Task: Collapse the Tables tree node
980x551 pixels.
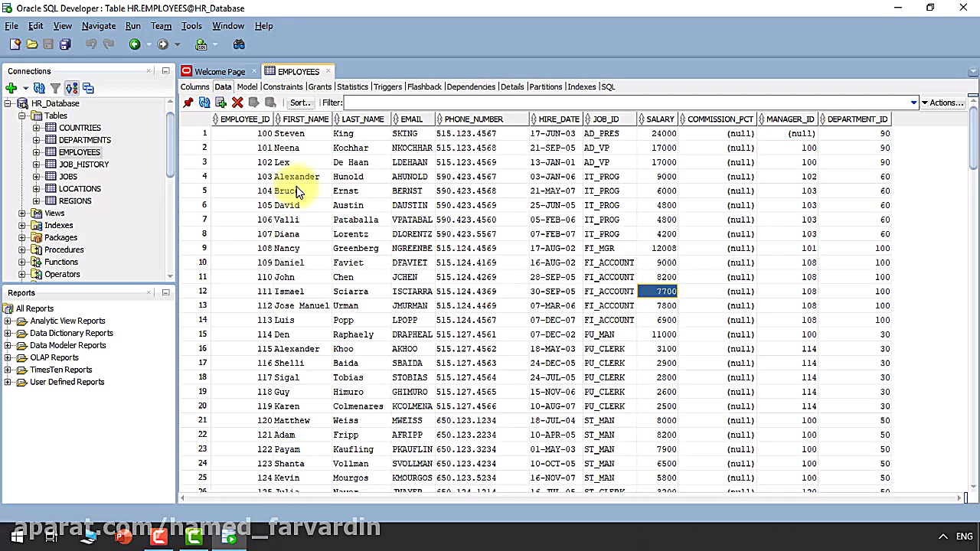Action: click(x=22, y=116)
